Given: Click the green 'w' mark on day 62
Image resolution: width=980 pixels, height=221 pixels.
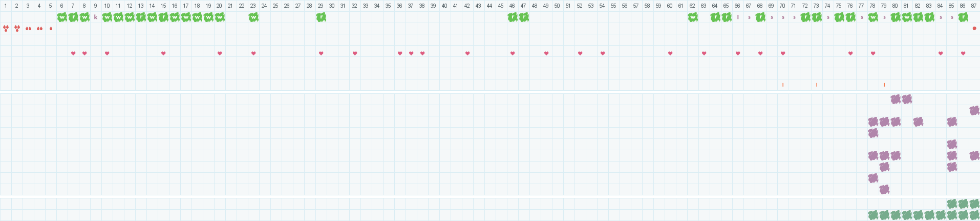Looking at the screenshot, I should pos(693,17).
